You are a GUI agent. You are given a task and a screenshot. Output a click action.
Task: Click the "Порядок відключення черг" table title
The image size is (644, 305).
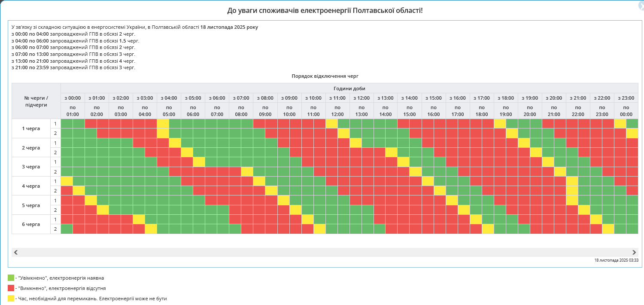pyautogui.click(x=325, y=76)
